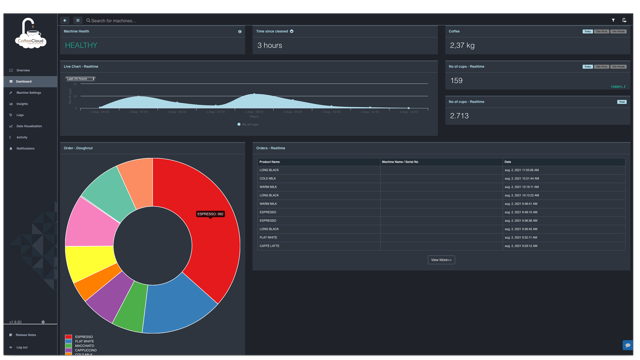Select Today toggle on Coffee card
The height and width of the screenshot is (360, 640).
pyautogui.click(x=587, y=31)
